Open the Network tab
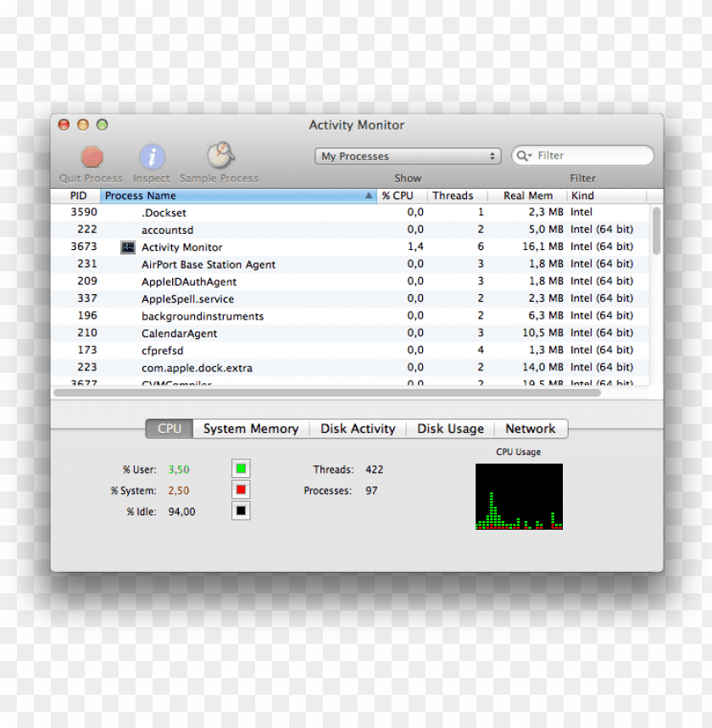Screen dimensions: 712x728 tap(531, 428)
